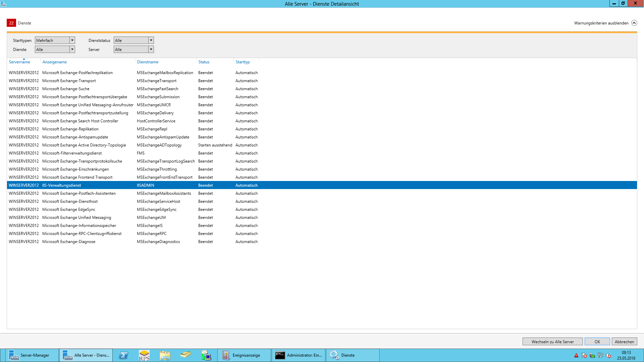Open the yellow book taskbar shortcut
The height and width of the screenshot is (362, 644).
click(185, 355)
